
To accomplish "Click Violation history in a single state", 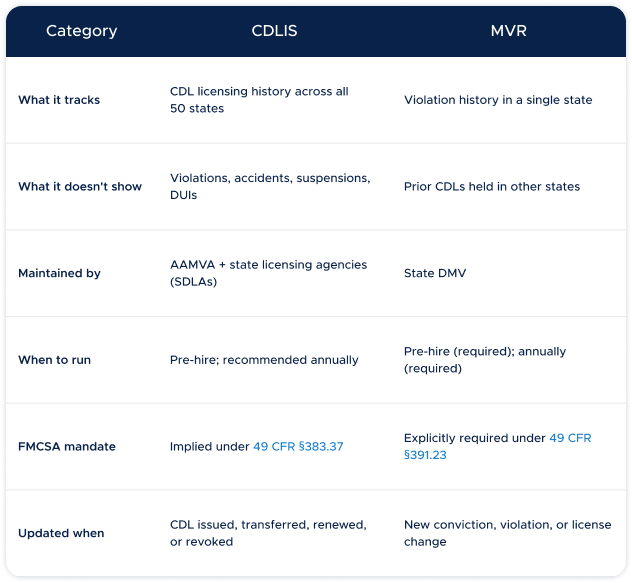I will coord(498,100).
